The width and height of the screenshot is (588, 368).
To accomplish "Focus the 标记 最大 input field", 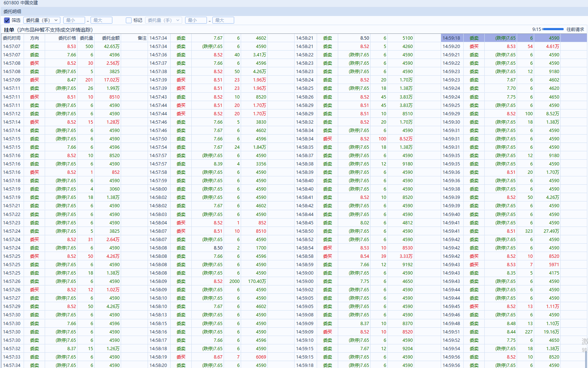I will (223, 20).
